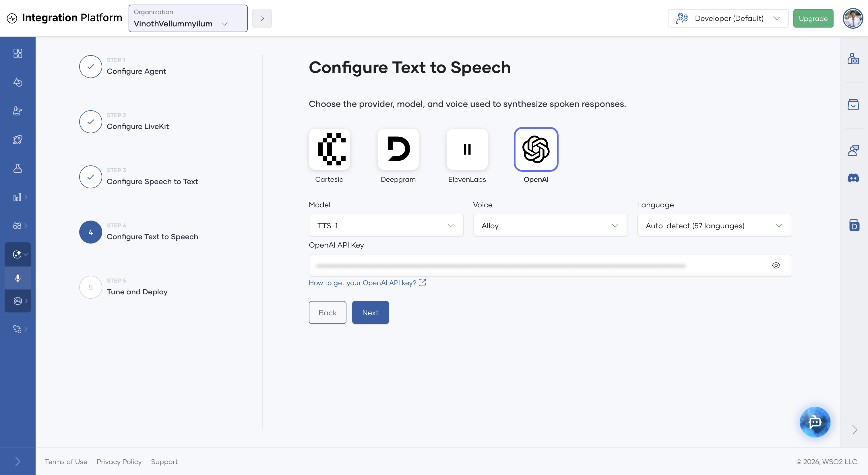Screen dimensions: 868x475
Task: Click the OpenAI API Key input field
Action: point(550,265)
